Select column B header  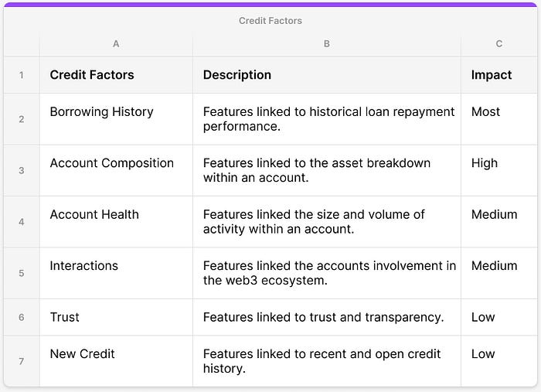tap(326, 44)
